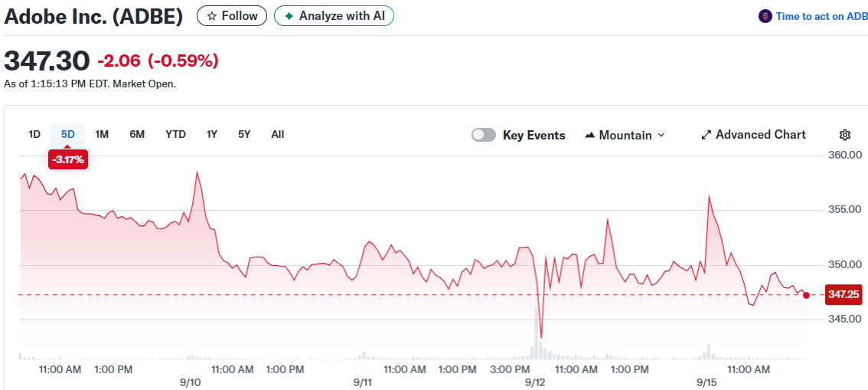Click the 350.00 y-axis label
The width and height of the screenshot is (868, 390).
[844, 265]
